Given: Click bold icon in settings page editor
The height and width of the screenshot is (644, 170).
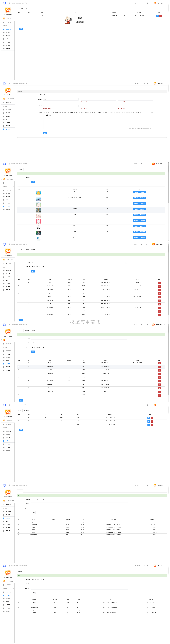Looking at the screenshot, I should (x=49, y=112).
